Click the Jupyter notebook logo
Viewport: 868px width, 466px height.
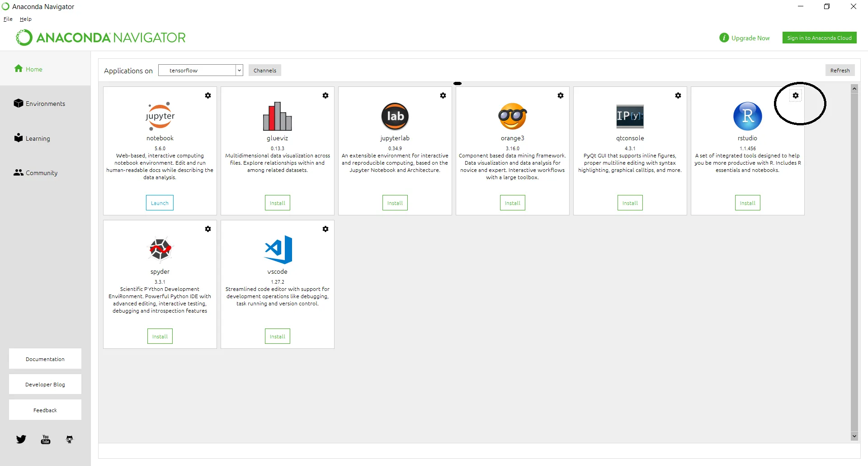[x=160, y=116]
